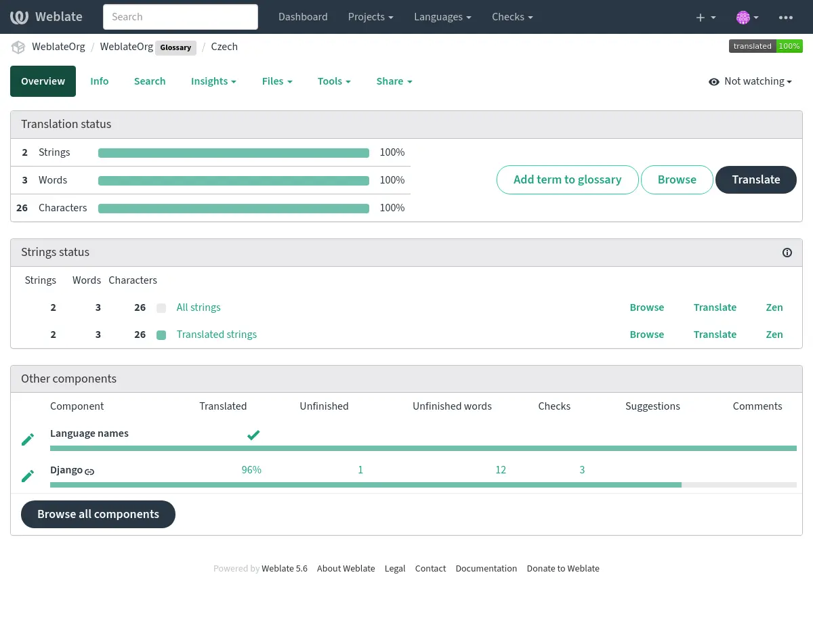Open Documentation footer link
Image resolution: width=813 pixels, height=644 pixels.
point(486,569)
